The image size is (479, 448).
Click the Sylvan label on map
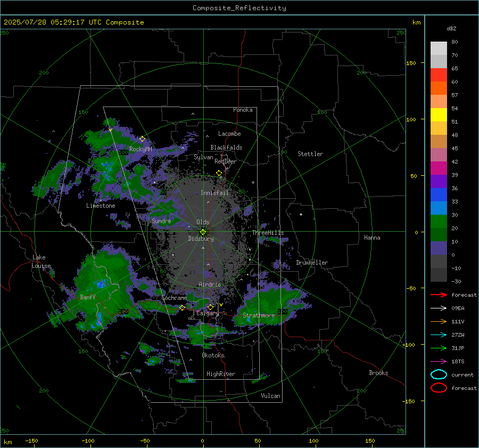coord(203,157)
